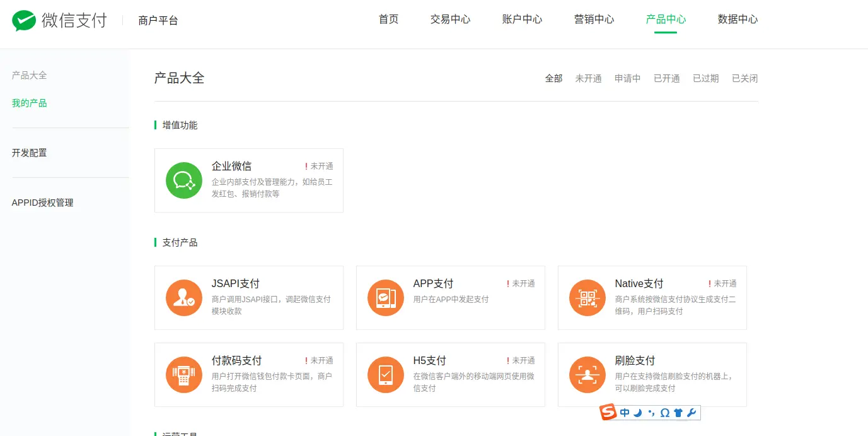This screenshot has width=868, height=436.
Task: Open the H5支付 product title
Action: tap(429, 361)
